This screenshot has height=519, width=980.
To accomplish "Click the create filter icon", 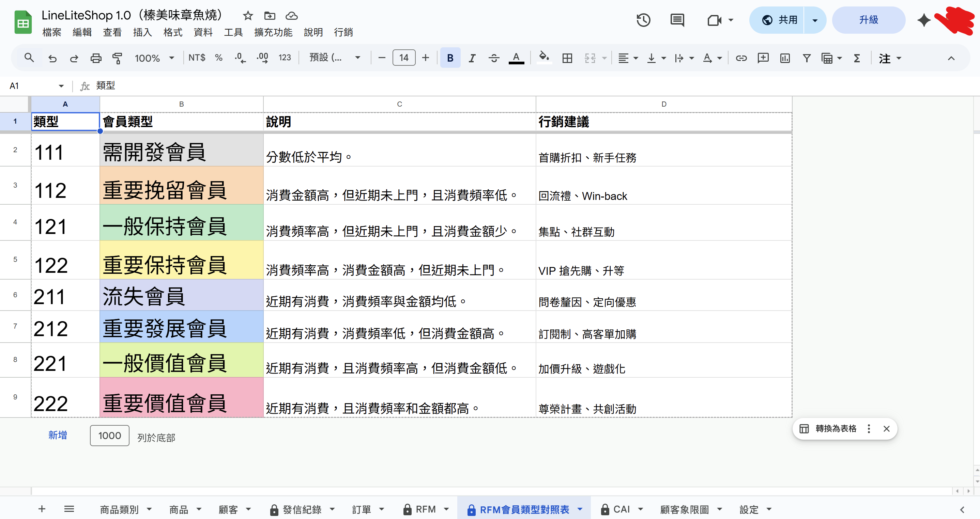I will point(807,58).
